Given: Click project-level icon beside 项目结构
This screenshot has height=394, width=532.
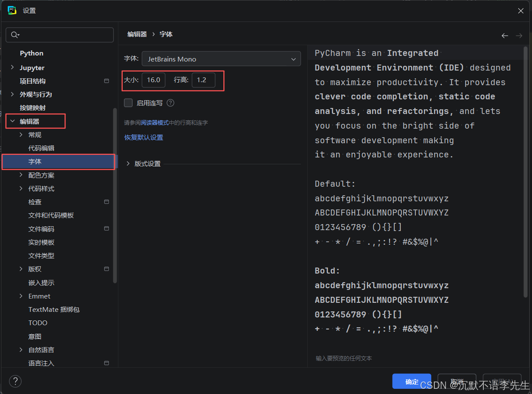Looking at the screenshot, I should tap(107, 81).
